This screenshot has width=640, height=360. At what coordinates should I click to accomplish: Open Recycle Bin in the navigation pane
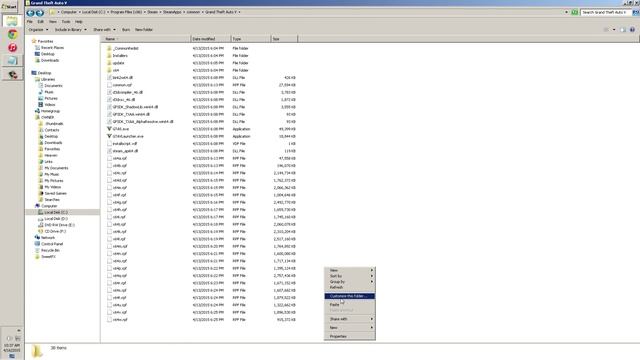tap(47, 250)
